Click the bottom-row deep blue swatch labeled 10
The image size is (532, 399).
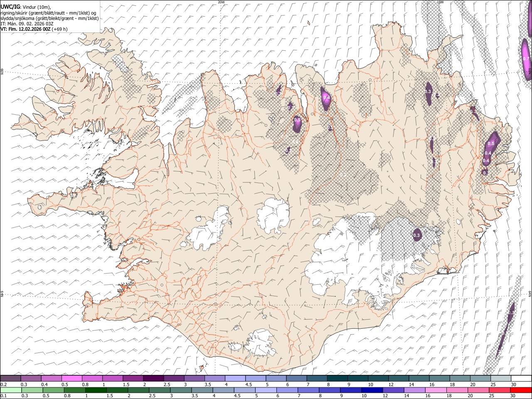click(x=372, y=390)
